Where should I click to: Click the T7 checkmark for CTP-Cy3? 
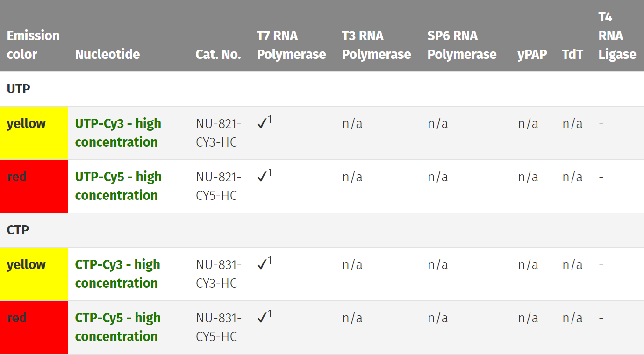[263, 265]
